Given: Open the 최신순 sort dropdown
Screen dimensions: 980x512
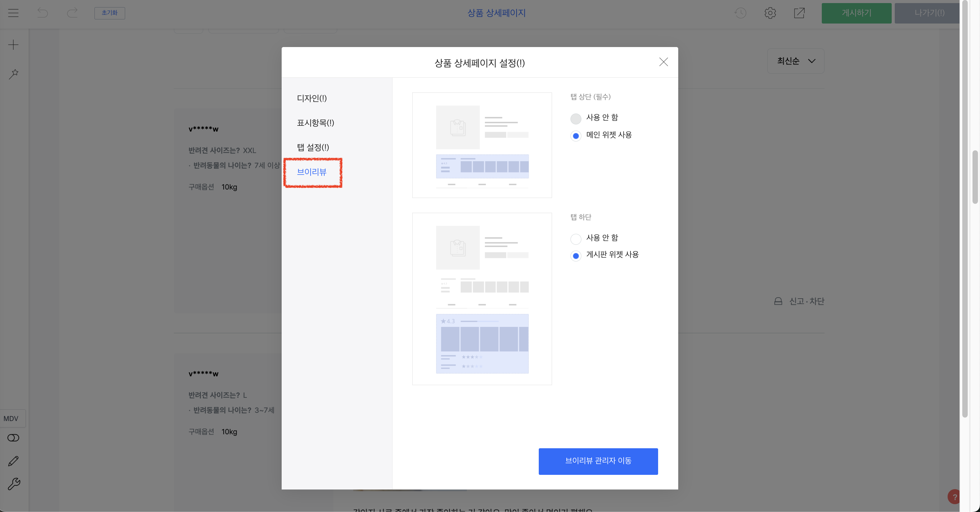Looking at the screenshot, I should coord(796,61).
